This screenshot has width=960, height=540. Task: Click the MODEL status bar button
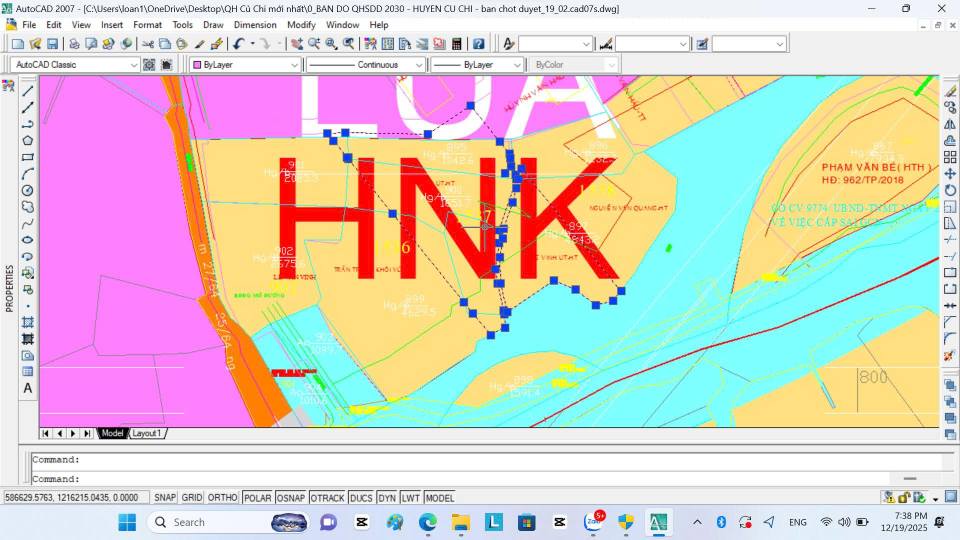[440, 498]
